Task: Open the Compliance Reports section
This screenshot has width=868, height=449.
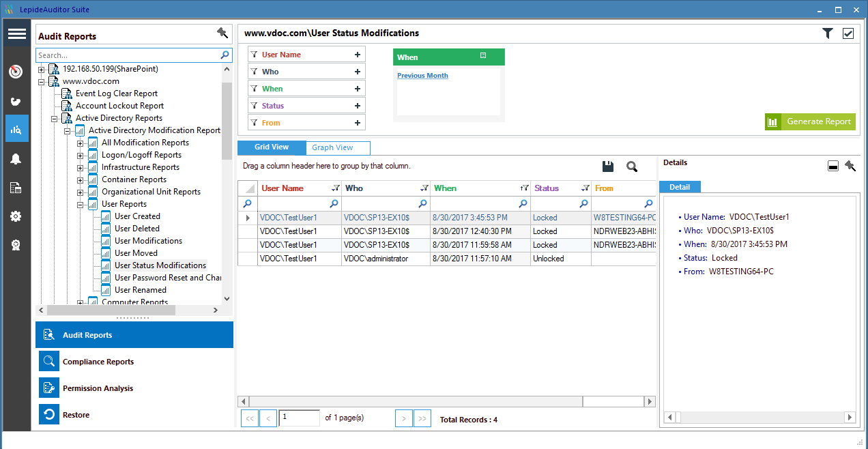Action: click(134, 362)
